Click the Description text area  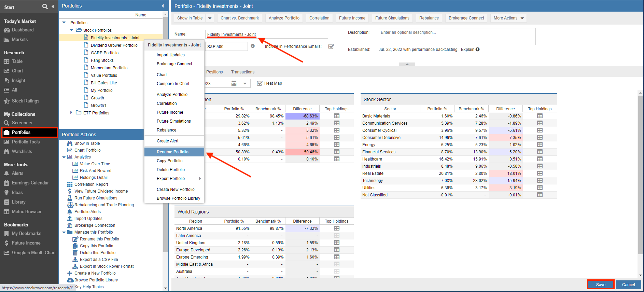click(457, 36)
